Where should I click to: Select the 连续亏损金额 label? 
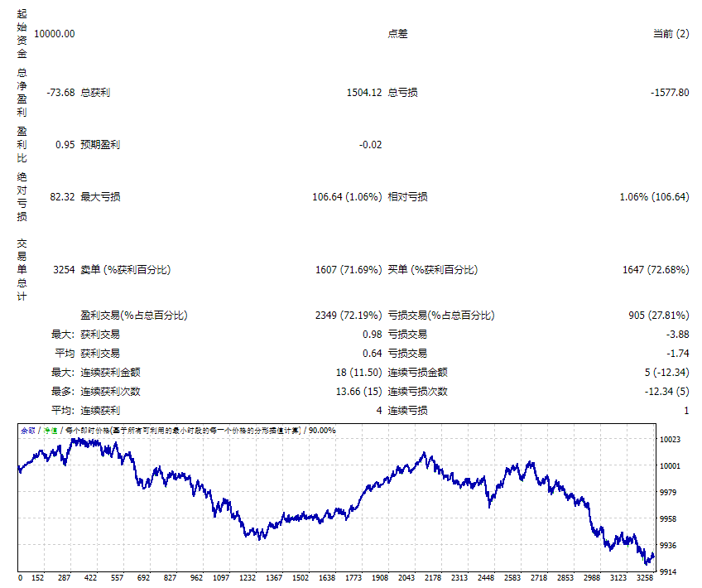[x=417, y=373]
